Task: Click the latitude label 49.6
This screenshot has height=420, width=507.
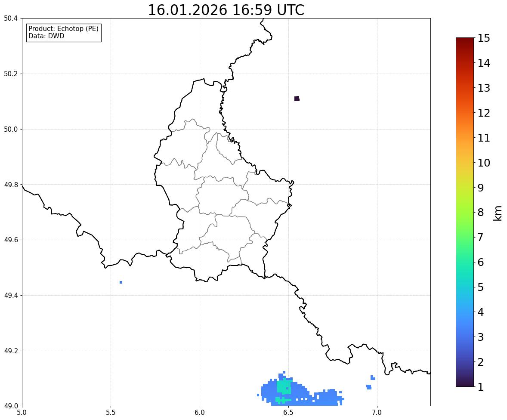Action: [10, 240]
